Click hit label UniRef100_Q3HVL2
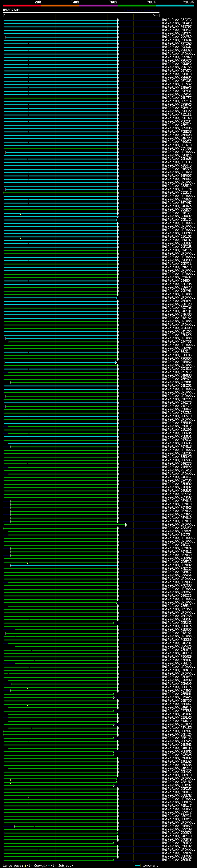The width and height of the screenshot is (197, 868). tap(177, 125)
